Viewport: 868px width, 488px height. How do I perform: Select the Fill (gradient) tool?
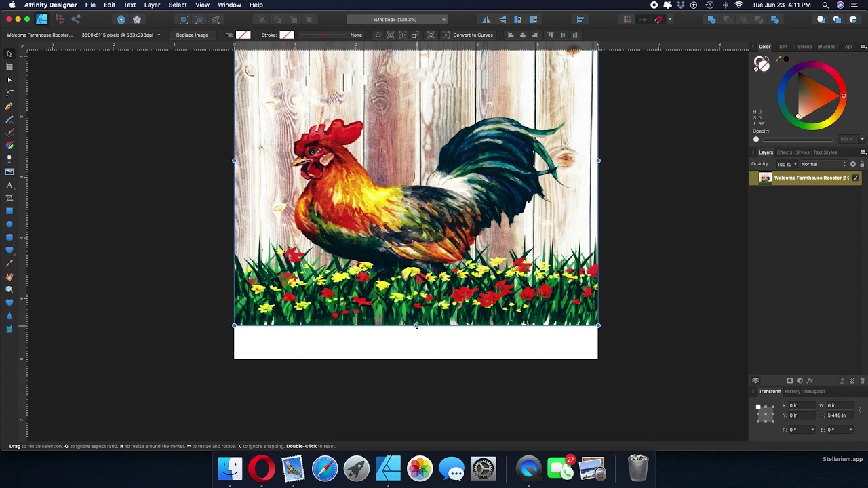pyautogui.click(x=9, y=146)
